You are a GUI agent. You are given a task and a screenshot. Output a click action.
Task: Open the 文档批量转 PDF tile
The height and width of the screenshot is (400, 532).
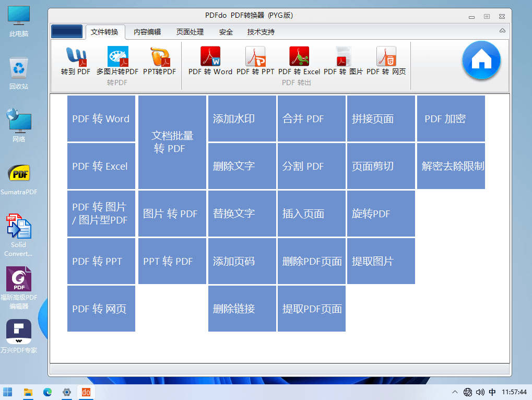click(172, 142)
